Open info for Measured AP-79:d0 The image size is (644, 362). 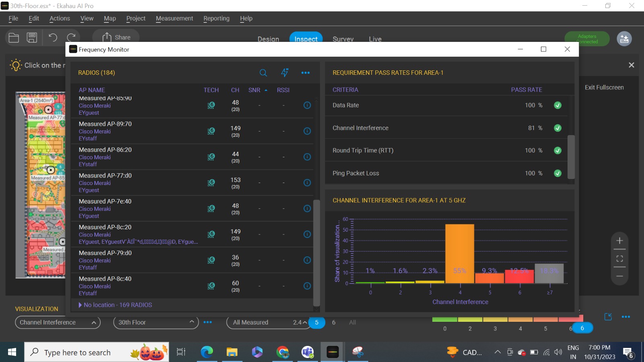click(x=307, y=260)
